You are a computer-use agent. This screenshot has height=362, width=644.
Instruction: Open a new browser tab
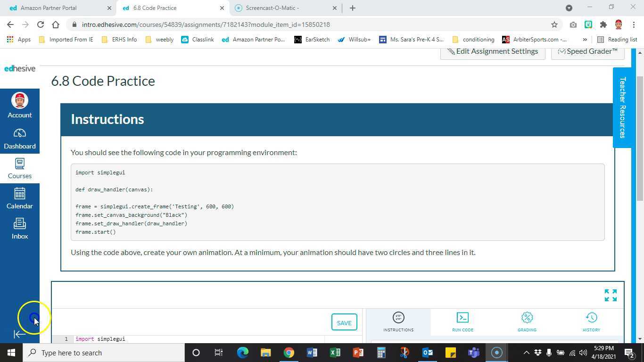(353, 8)
